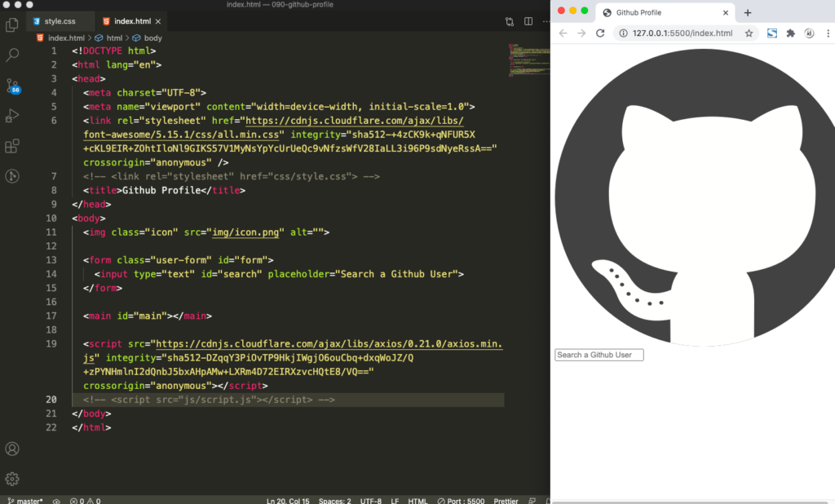Click Ln 20, Col 15 in status bar
This screenshot has width=835, height=504.
288,501
